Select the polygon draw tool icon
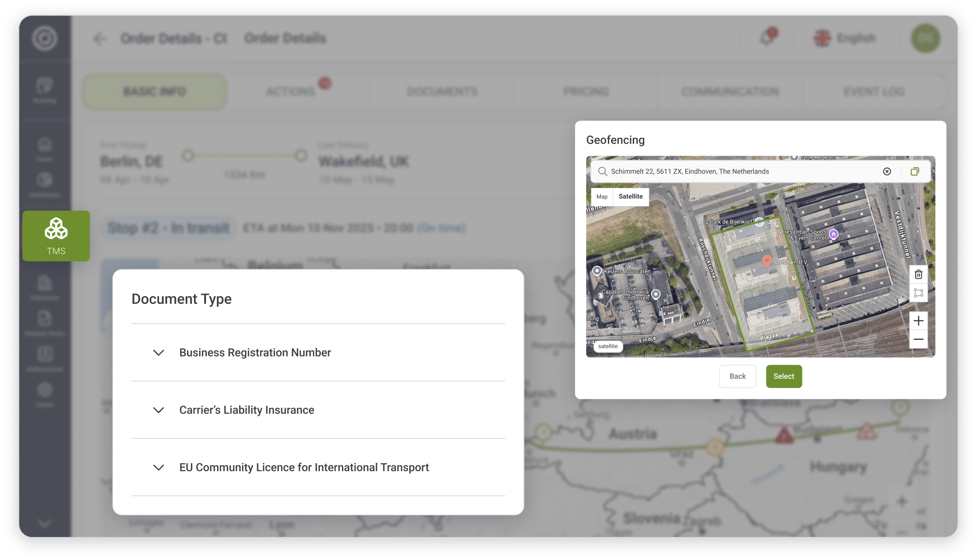The image size is (977, 560). tap(918, 293)
